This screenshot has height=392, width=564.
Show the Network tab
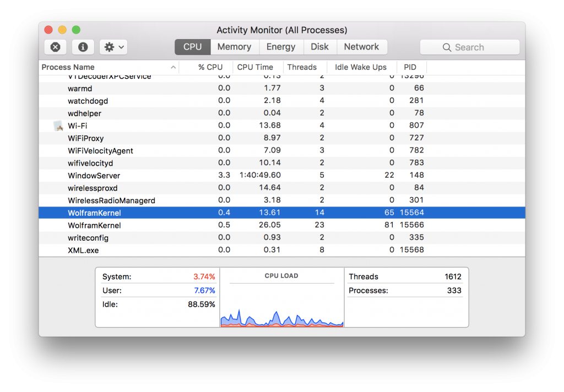[x=361, y=47]
